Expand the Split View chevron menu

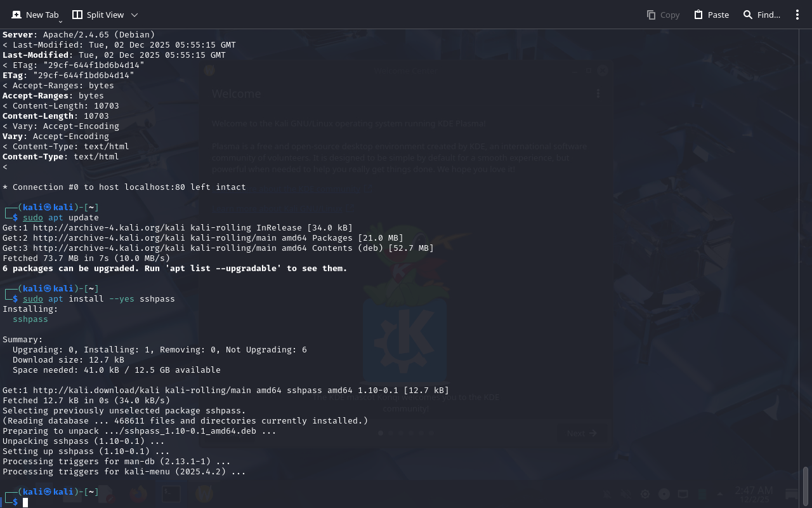(134, 15)
